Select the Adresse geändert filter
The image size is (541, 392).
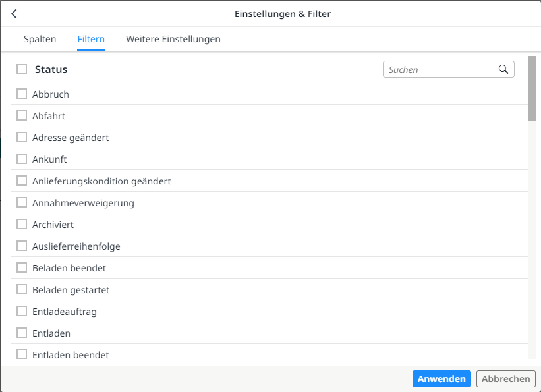point(21,137)
